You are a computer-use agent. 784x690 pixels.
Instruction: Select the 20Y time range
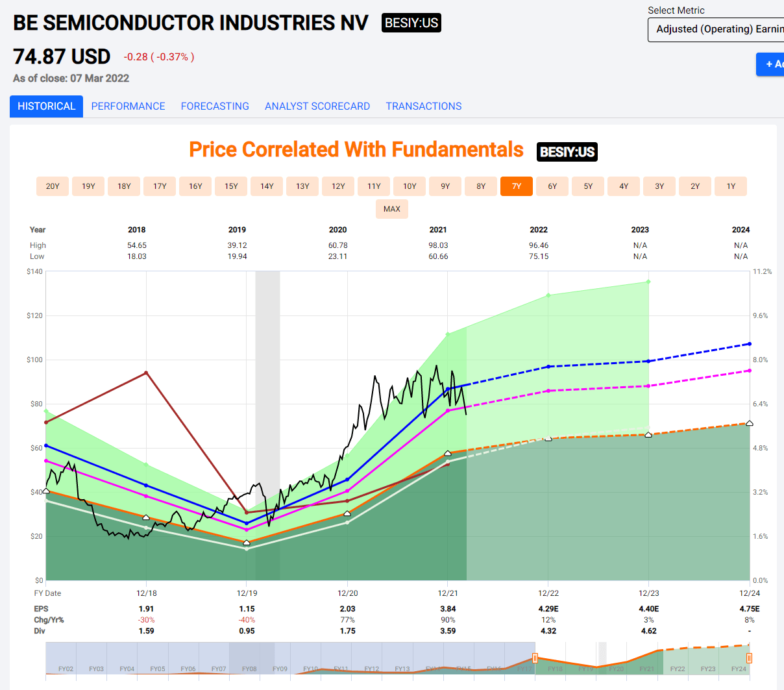[x=53, y=186]
